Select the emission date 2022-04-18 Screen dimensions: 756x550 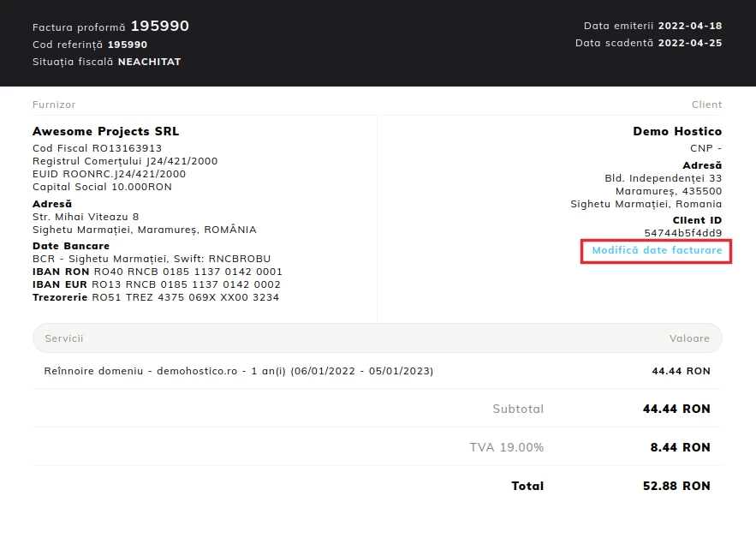pyautogui.click(x=690, y=26)
